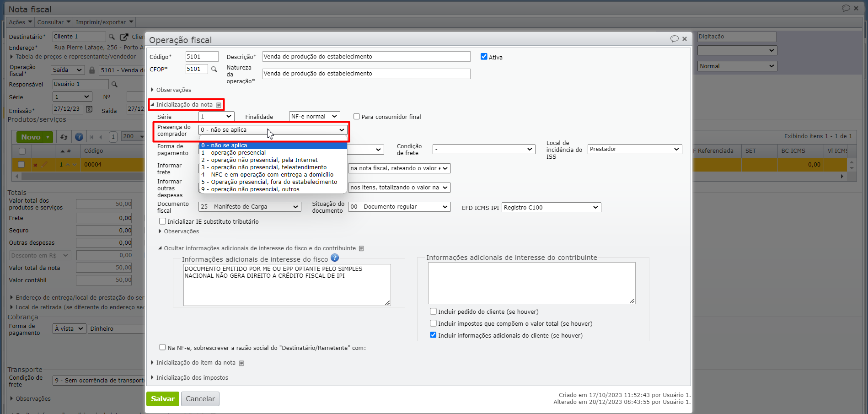The width and height of the screenshot is (868, 414).
Task: Click into the Natureza da operação field
Action: [366, 74]
